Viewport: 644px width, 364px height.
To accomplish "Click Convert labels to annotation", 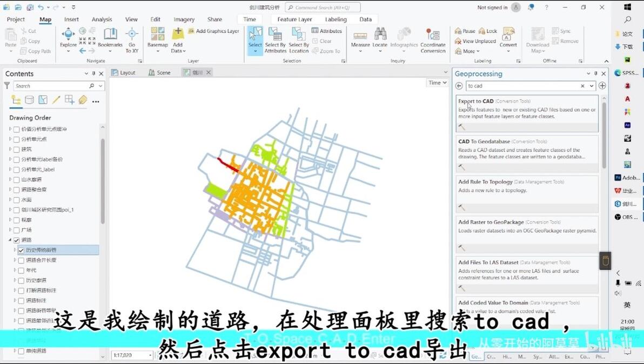I will 508,40.
